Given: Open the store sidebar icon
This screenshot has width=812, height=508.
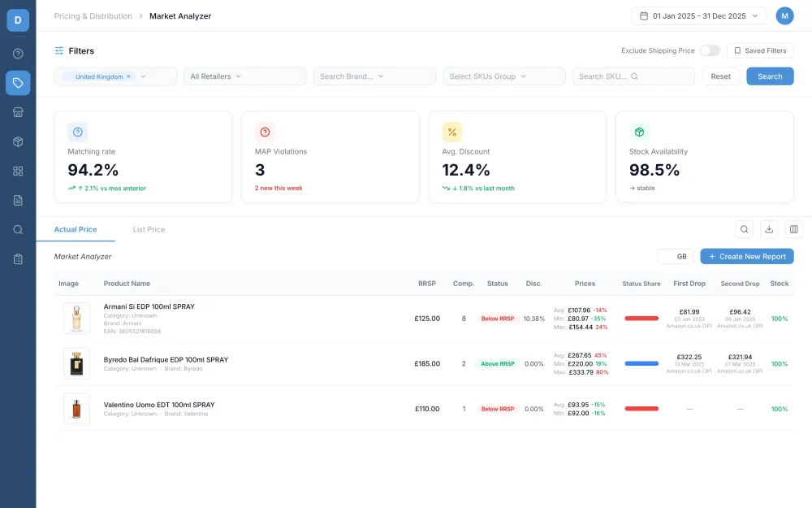Looking at the screenshot, I should 18,112.
